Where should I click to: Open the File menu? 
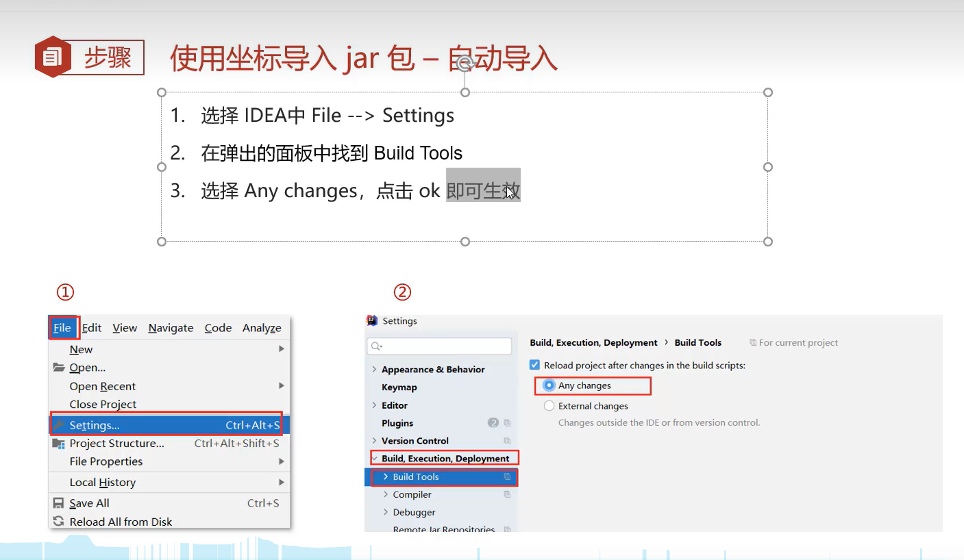(x=62, y=328)
